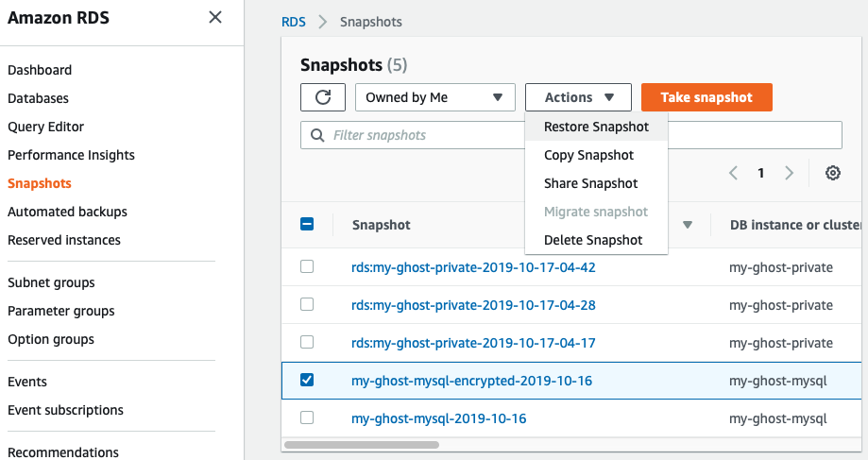Open the Owned by Me dropdown

tap(435, 97)
